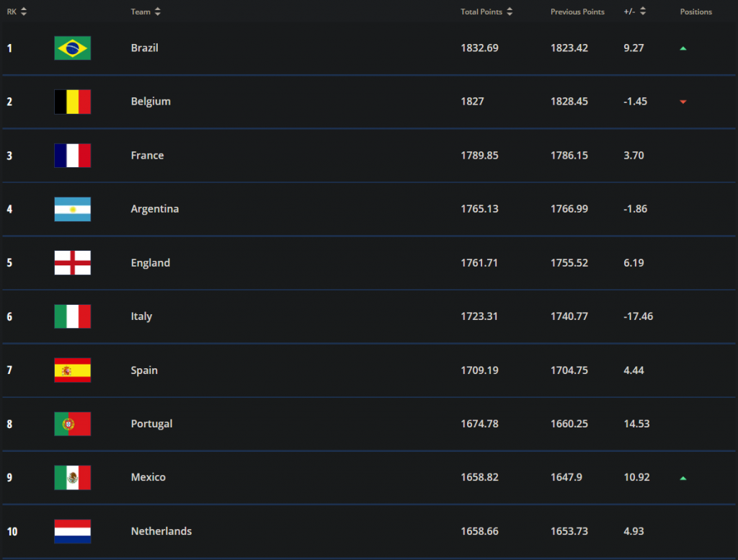Click the France flag icon
Screen dimensions: 738x560
tap(72, 156)
